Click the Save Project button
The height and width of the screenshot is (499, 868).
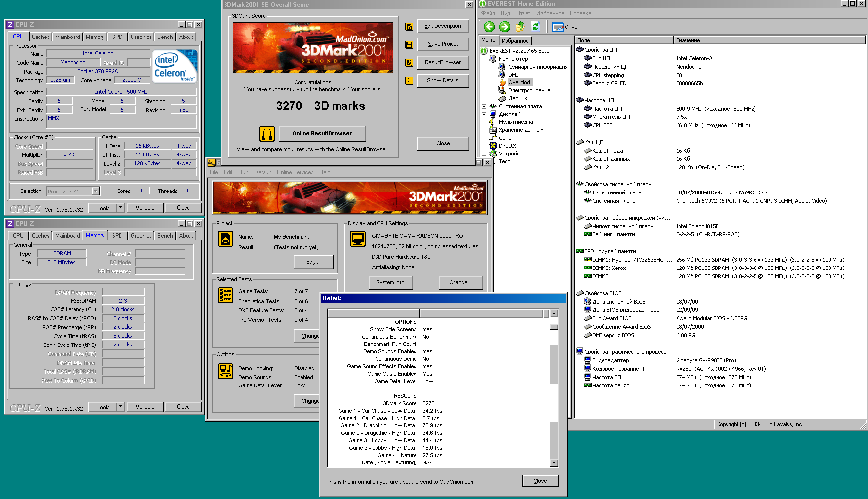[443, 44]
